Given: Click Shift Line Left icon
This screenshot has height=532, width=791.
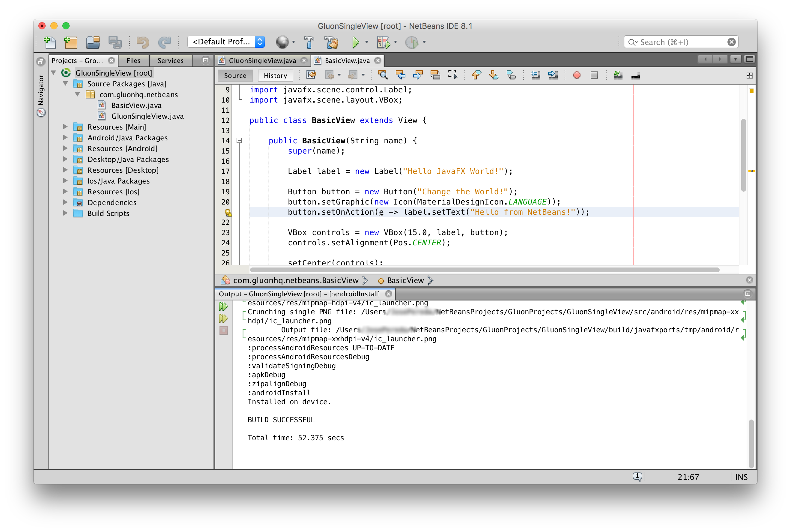Looking at the screenshot, I should click(x=536, y=75).
